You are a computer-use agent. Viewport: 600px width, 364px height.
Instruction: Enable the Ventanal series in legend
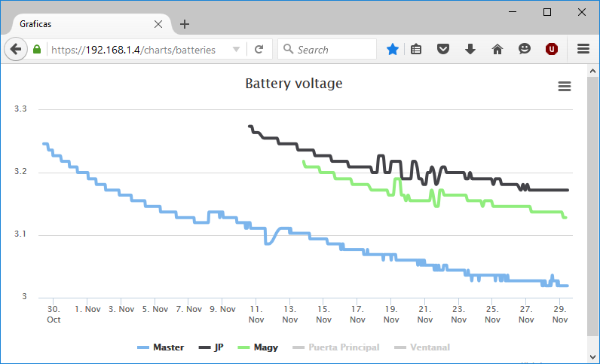(x=422, y=347)
